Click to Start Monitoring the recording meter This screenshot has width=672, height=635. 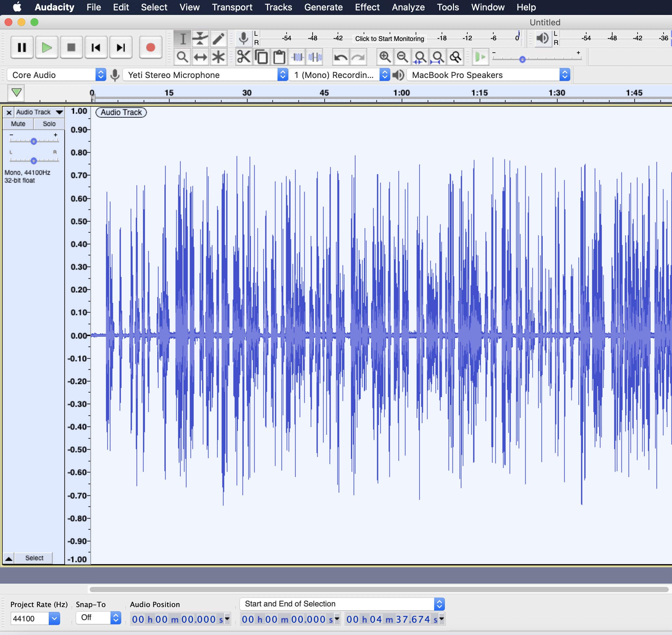pyautogui.click(x=389, y=39)
